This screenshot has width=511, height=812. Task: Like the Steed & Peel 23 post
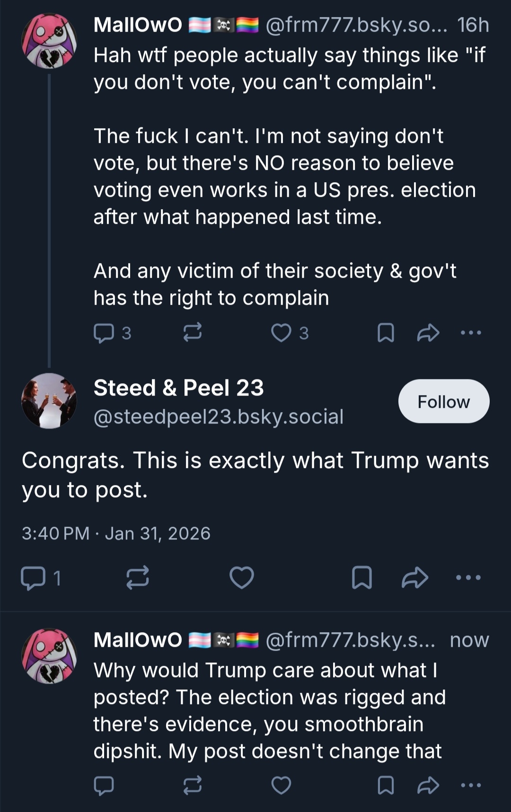241,578
